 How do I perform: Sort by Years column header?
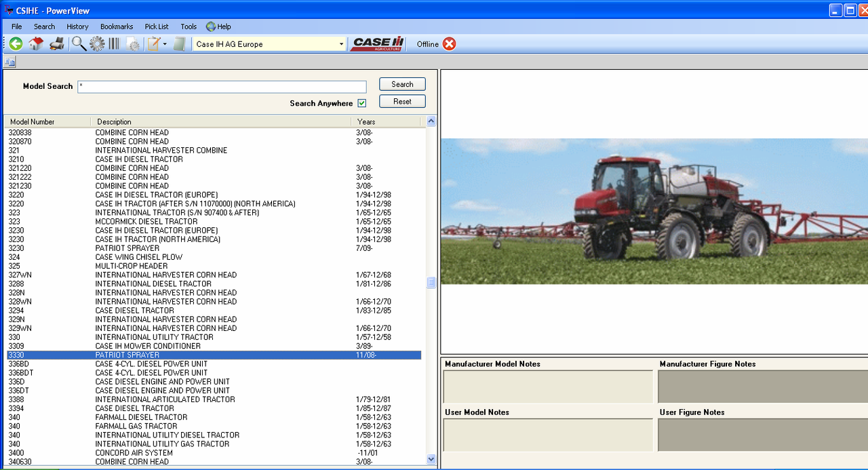tap(387, 121)
